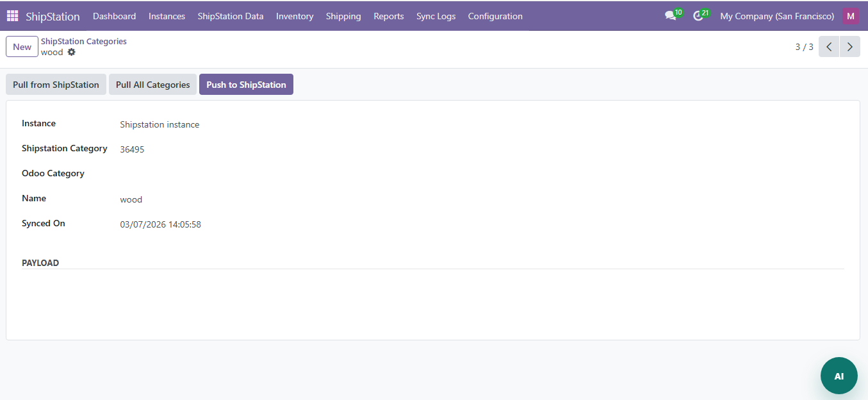Go to the next record arrow

[x=850, y=47]
